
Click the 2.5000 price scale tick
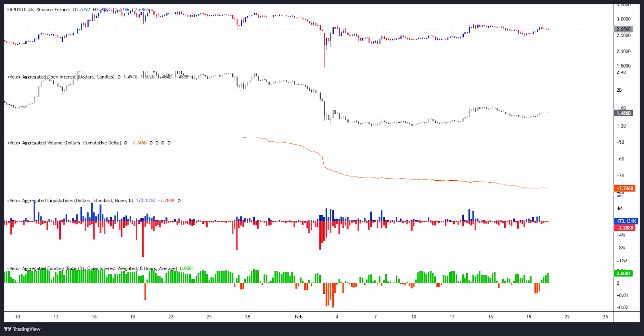tap(623, 35)
